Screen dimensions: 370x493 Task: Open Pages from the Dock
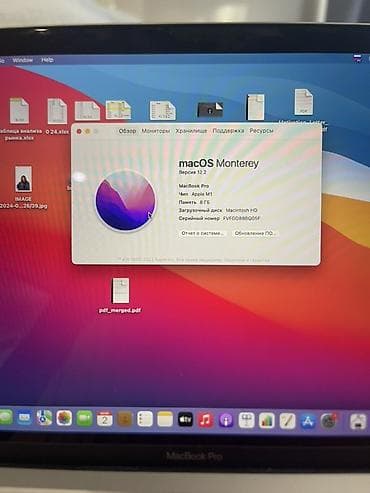(x=287, y=421)
